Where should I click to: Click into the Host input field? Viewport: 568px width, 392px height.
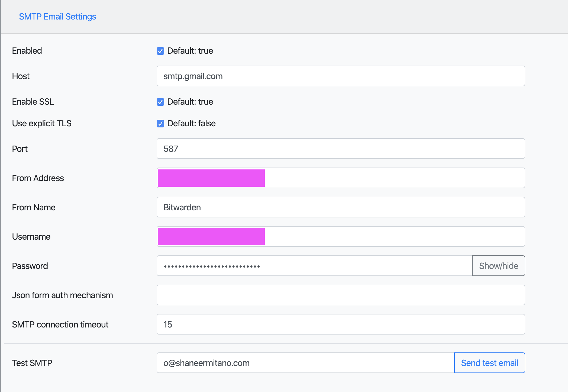[340, 76]
